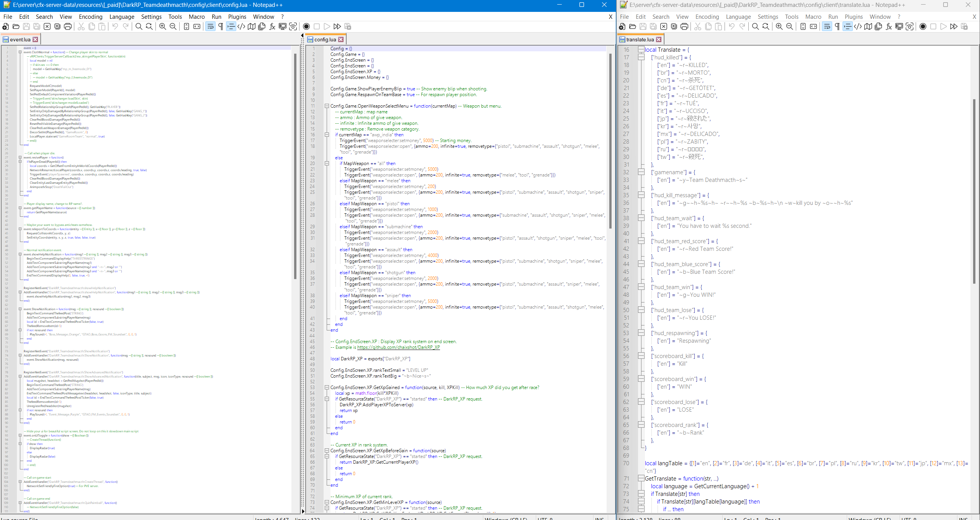Open a file using the open folder icon
980x520 pixels.
pos(16,26)
